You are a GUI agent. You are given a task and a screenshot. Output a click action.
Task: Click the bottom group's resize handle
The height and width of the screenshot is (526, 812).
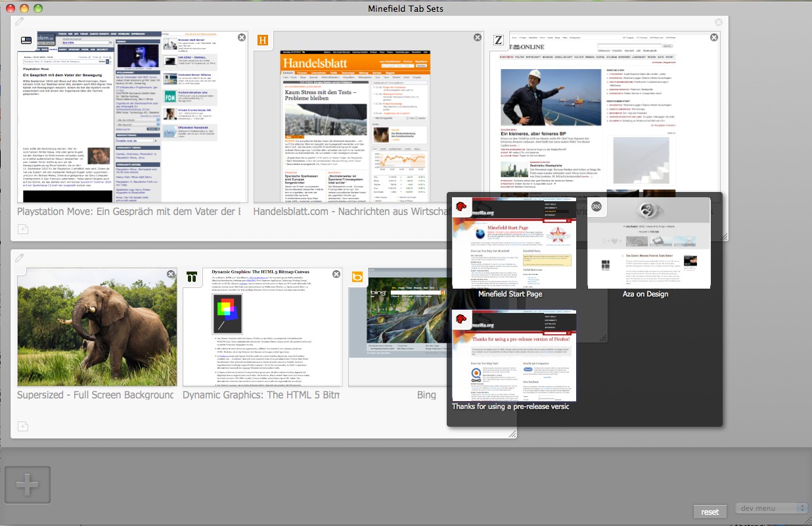point(512,434)
